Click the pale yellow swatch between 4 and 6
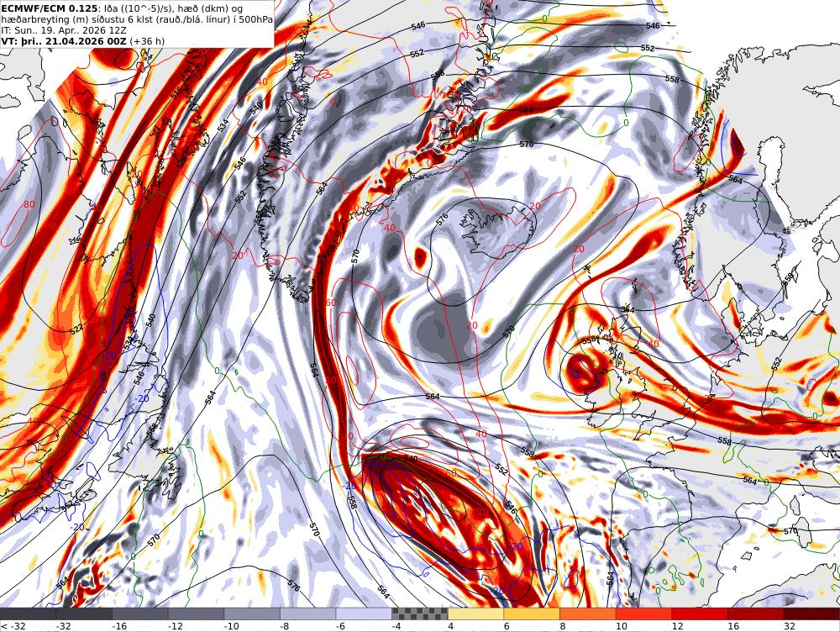Viewport: 840px width, 632px height. coord(475,614)
